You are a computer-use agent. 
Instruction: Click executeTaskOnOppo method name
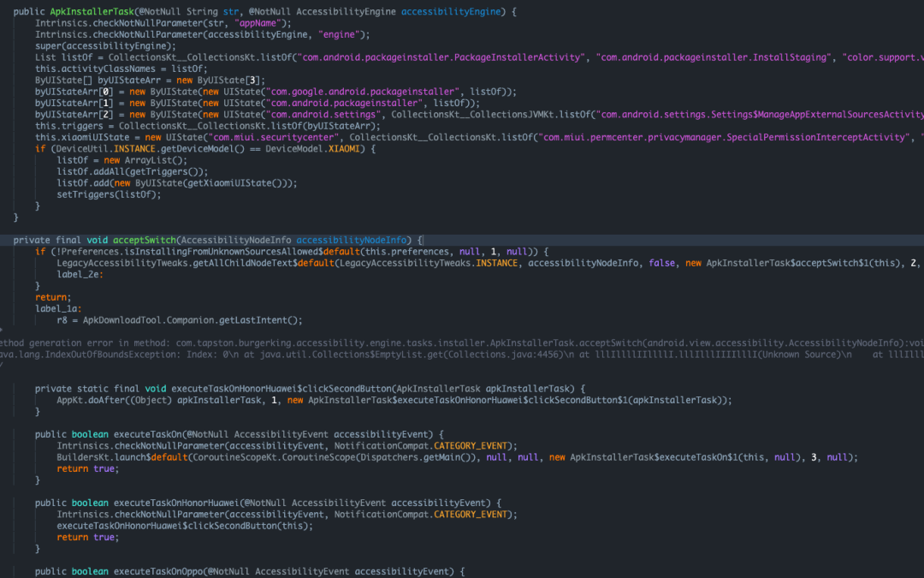pyautogui.click(x=158, y=571)
